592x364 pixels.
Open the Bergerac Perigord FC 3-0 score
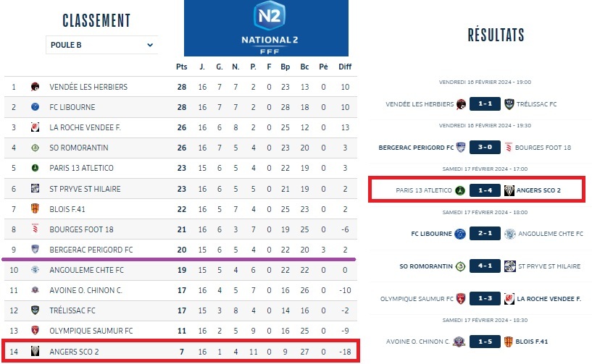click(x=485, y=148)
